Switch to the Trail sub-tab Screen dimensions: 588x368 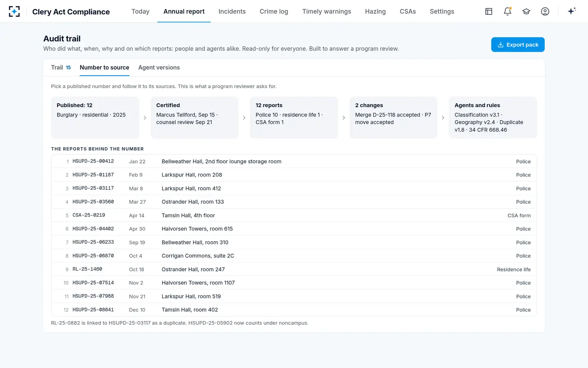(61, 67)
